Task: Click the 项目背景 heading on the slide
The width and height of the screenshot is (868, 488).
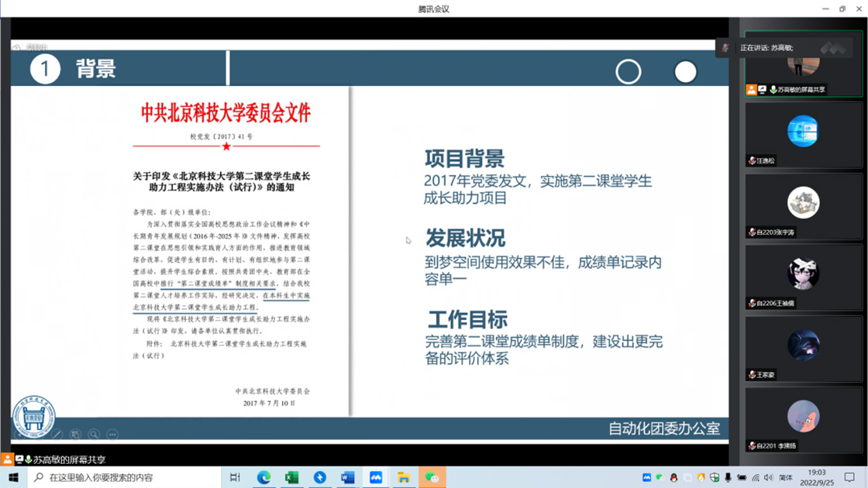Action: 464,159
